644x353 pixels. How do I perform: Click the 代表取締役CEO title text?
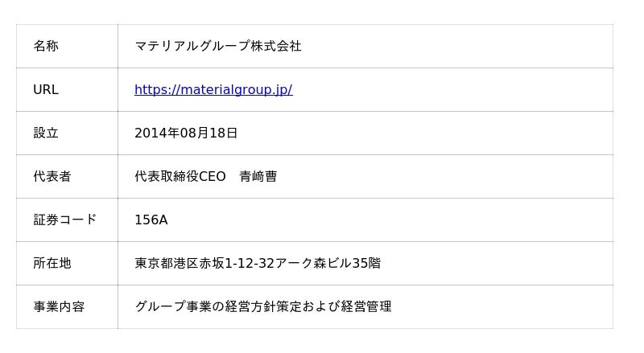[180, 177]
